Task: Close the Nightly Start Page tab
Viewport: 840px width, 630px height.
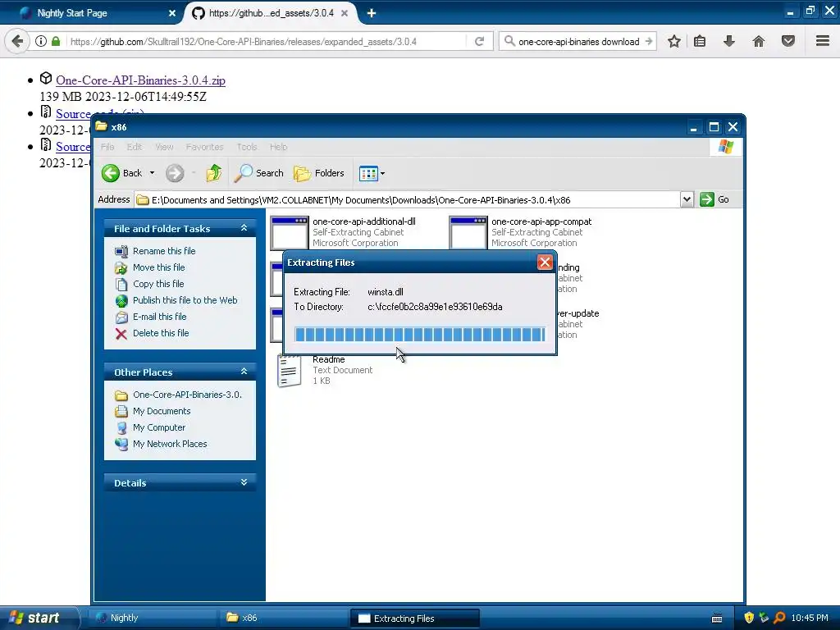Action: 172,13
